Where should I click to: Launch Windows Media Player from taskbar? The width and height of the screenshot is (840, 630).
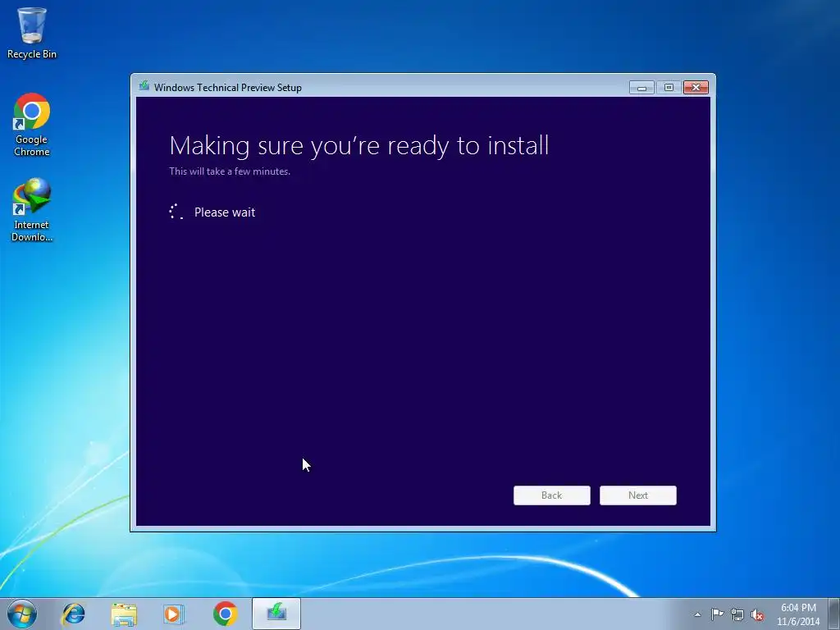click(x=174, y=614)
